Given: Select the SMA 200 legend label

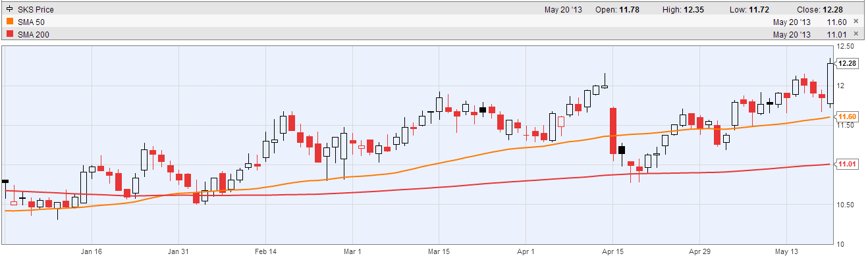Looking at the screenshot, I should [32, 34].
